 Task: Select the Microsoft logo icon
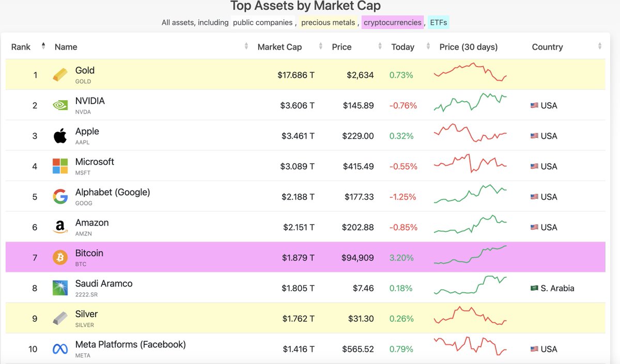[x=60, y=166]
